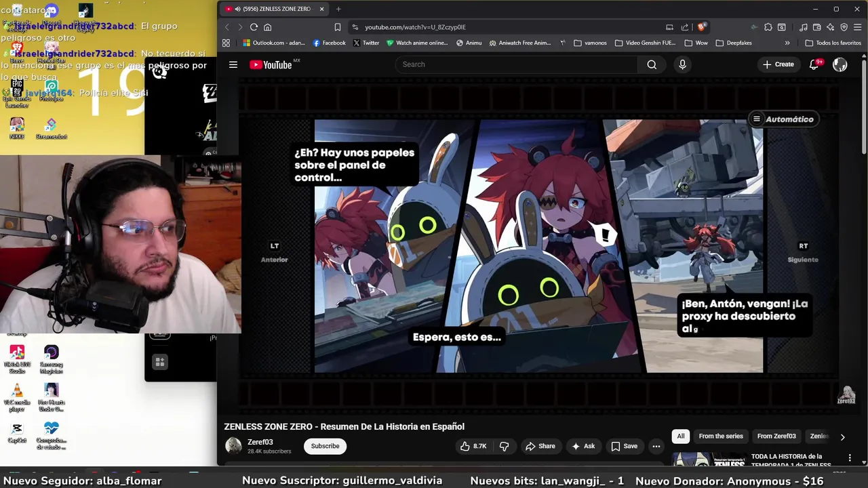Open Facebook bookmark
868x488 pixels.
point(330,43)
